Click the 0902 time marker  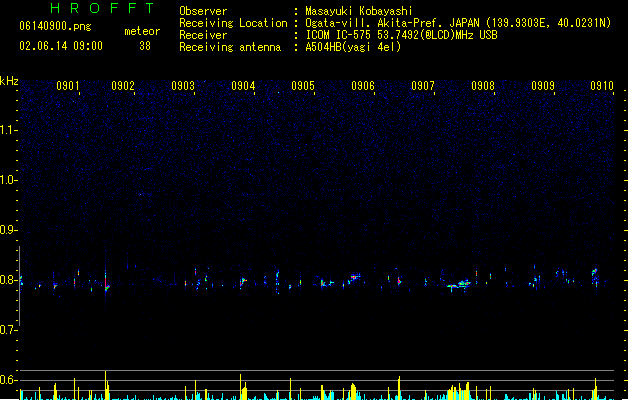coord(123,86)
